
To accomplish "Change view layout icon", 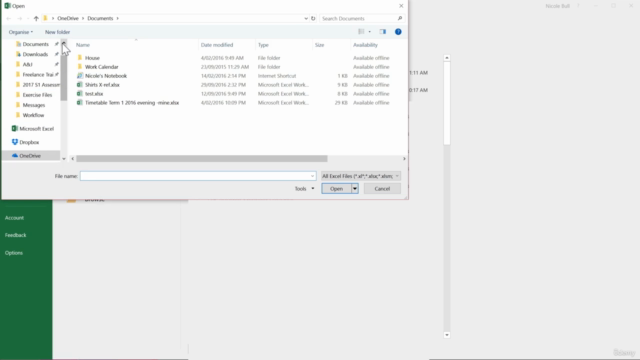I will (x=361, y=32).
